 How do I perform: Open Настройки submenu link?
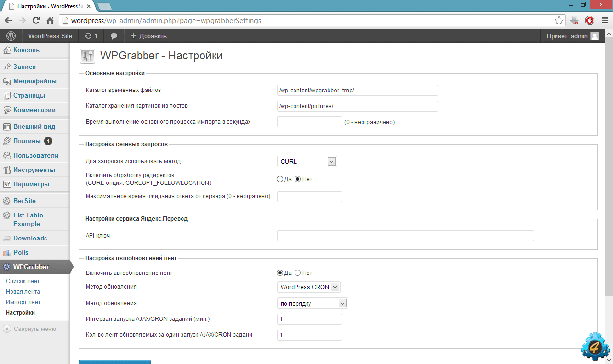tap(20, 313)
